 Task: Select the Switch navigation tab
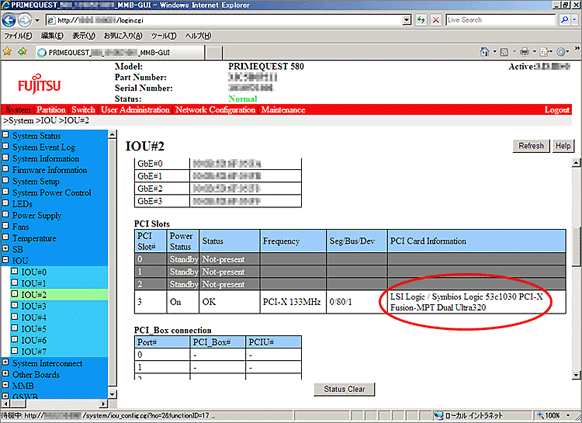coord(83,109)
